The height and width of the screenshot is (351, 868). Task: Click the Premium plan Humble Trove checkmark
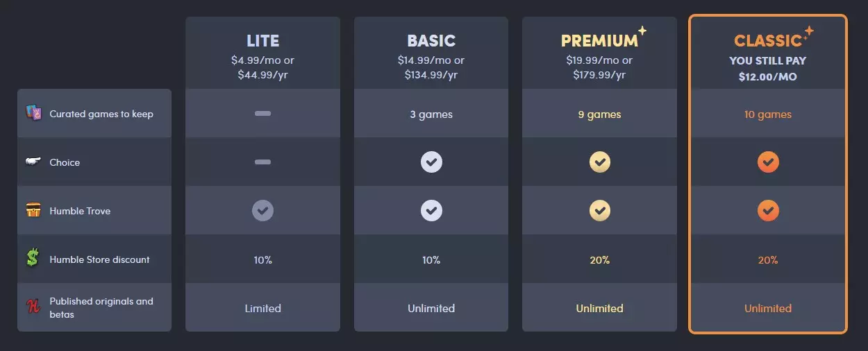600,210
